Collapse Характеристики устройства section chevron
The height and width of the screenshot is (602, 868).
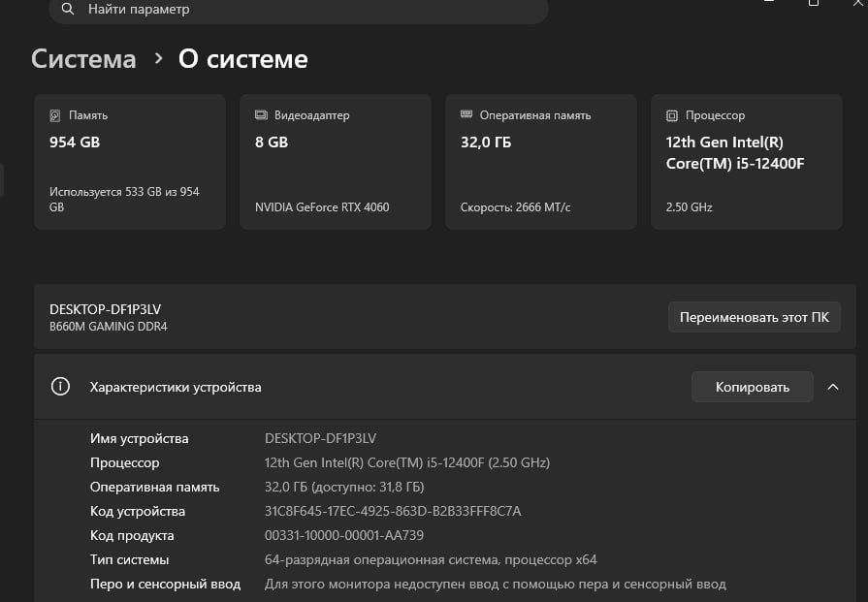coord(832,387)
